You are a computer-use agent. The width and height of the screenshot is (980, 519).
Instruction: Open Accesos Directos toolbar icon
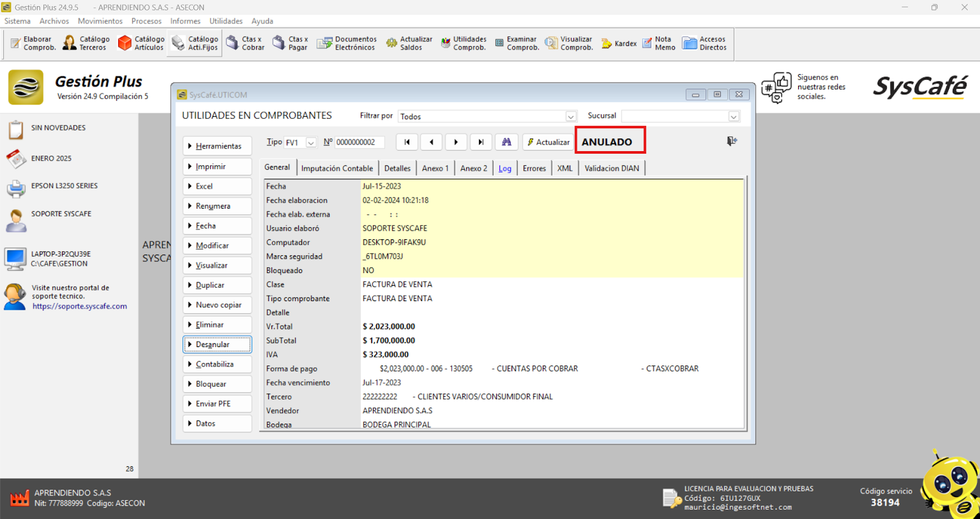click(704, 43)
